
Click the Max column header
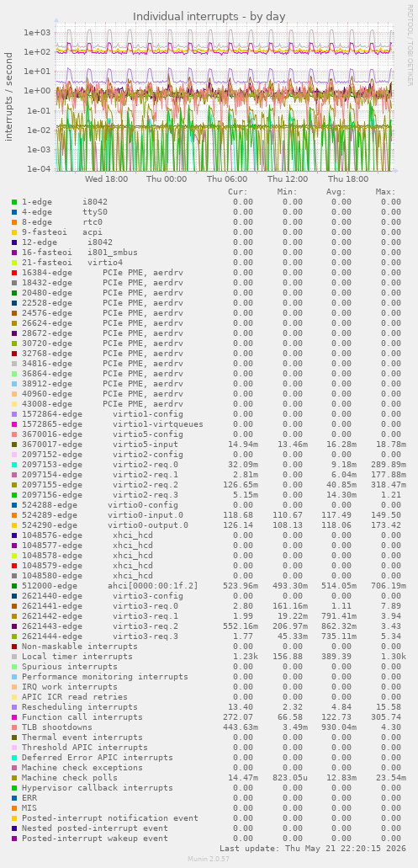click(385, 192)
